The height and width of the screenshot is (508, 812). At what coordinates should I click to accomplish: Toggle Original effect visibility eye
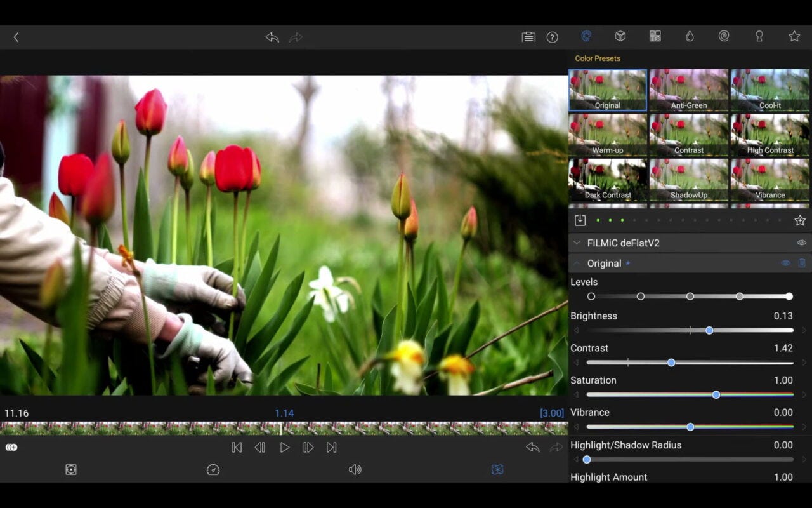(785, 263)
